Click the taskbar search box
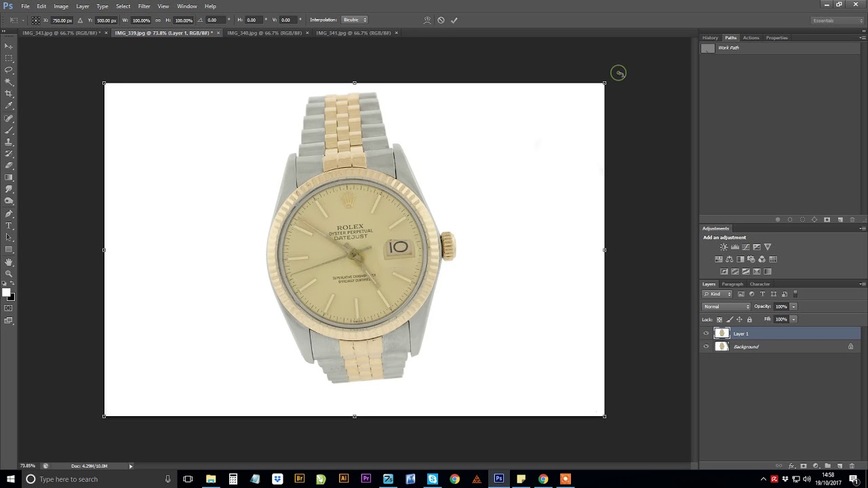 (x=98, y=479)
